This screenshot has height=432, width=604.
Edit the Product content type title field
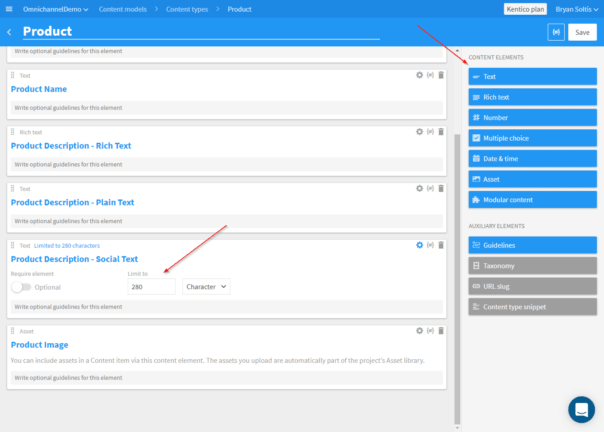point(201,31)
